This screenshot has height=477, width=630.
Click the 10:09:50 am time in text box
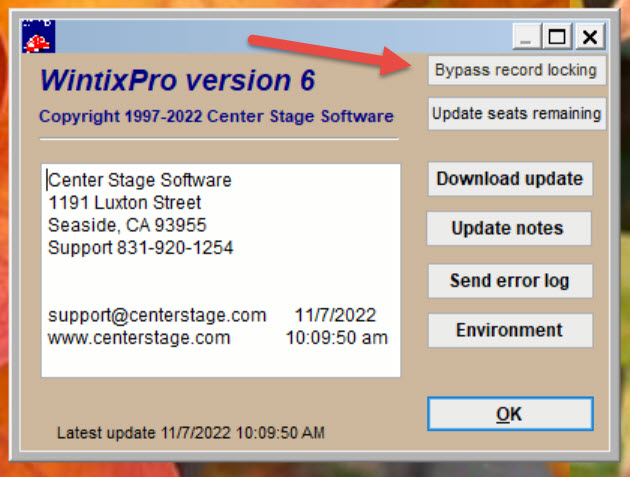tap(337, 338)
